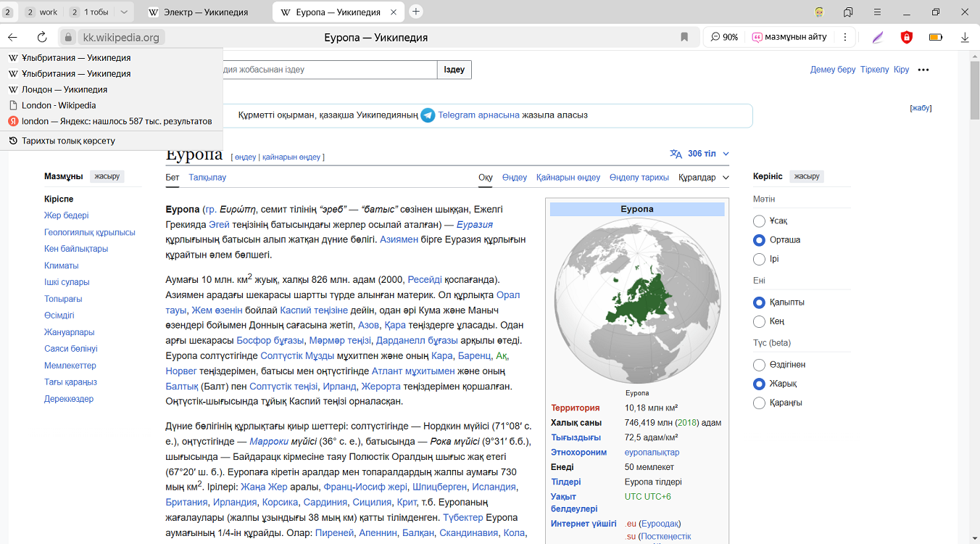Open new tab with plus button
The width and height of the screenshot is (980, 544).
416,12
